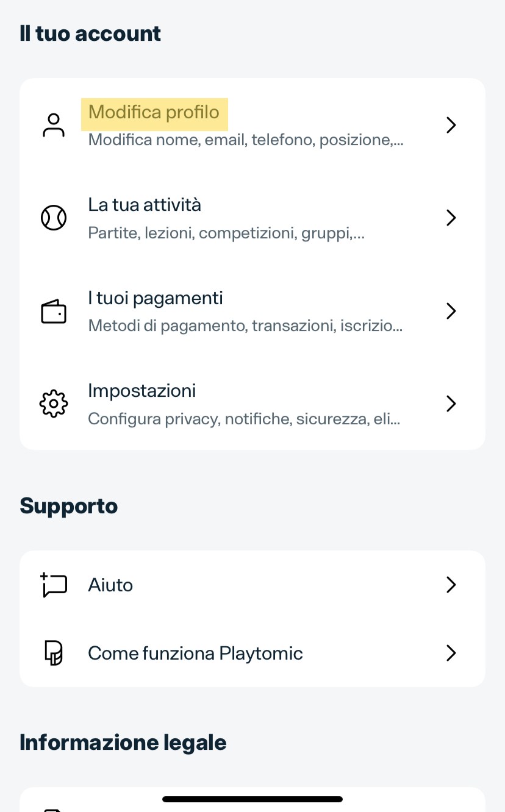Tap the person icon beside Modifica profilo

tap(54, 125)
